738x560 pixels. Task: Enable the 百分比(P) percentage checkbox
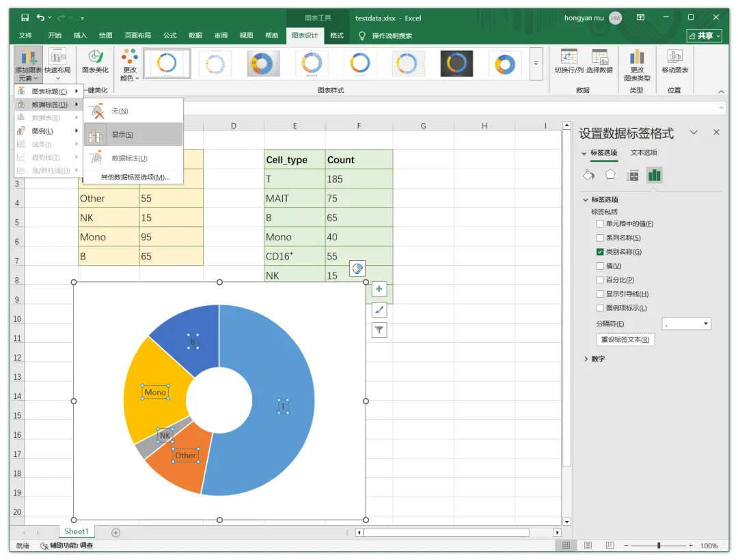coord(600,280)
